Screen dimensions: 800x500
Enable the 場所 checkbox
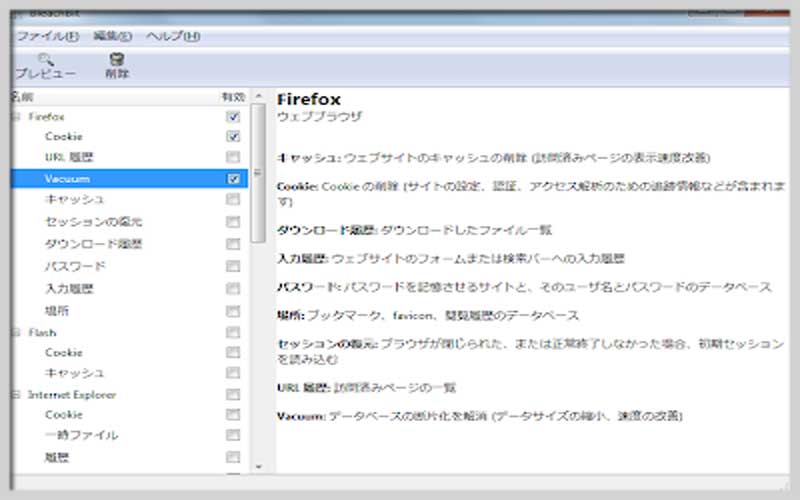233,311
